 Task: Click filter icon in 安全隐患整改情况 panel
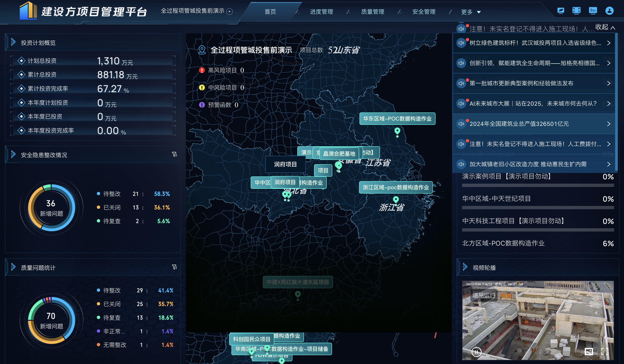[x=174, y=154]
